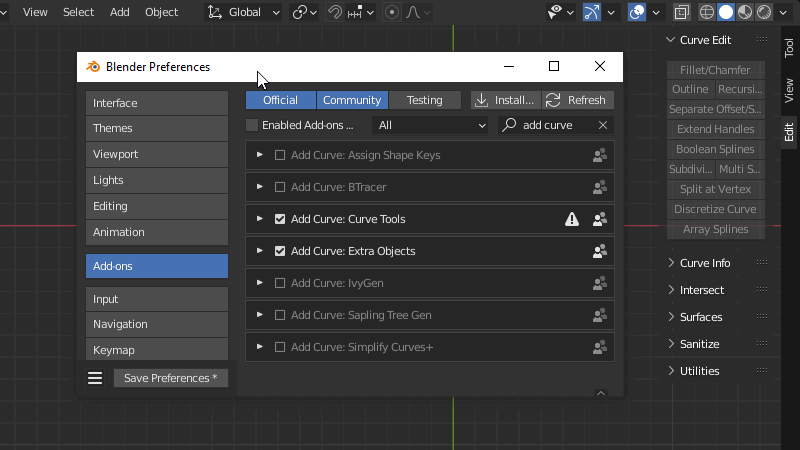Click the Fillet/Chamfer button
This screenshot has height=450, width=800.
[715, 70]
